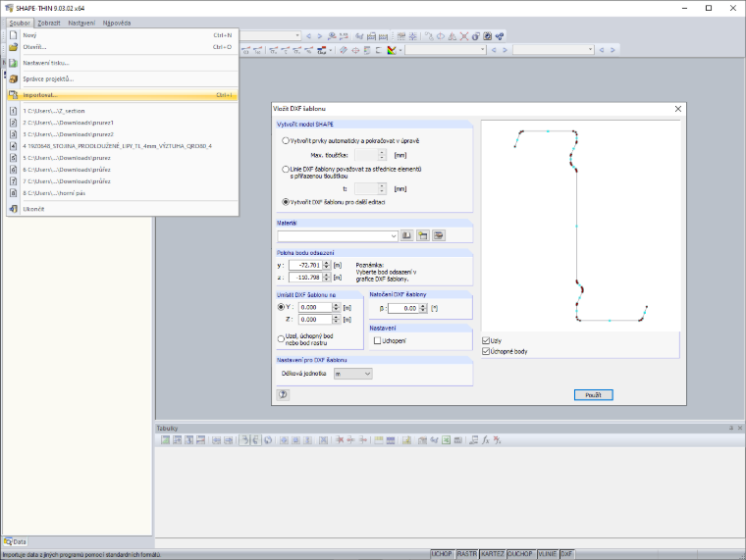
Task: Click the Excel export icon in table toolbar
Action: pos(446,440)
